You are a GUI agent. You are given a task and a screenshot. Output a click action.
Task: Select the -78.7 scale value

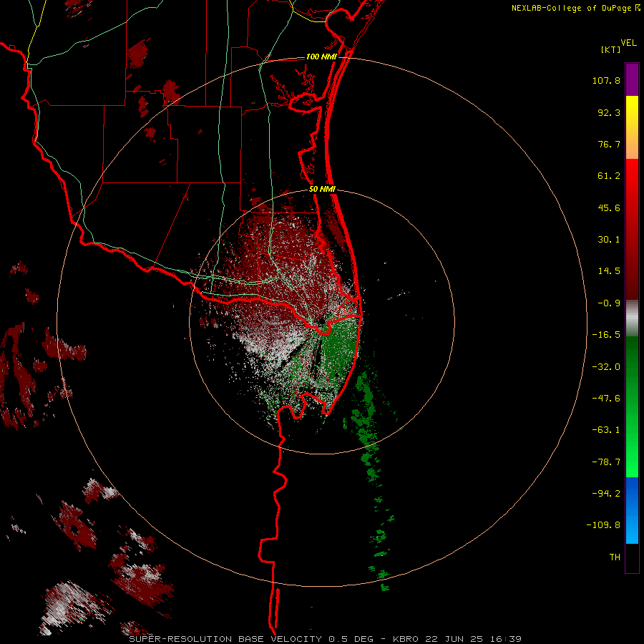606,462
